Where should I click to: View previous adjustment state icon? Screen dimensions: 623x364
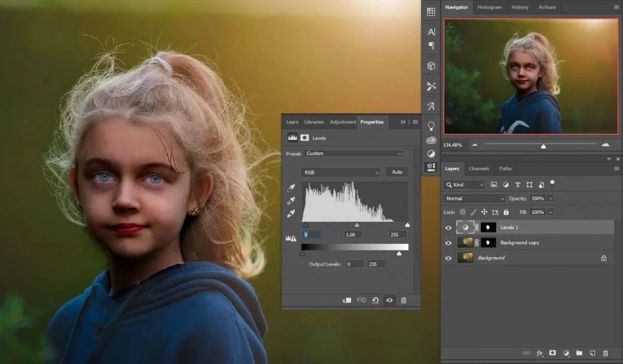(361, 300)
